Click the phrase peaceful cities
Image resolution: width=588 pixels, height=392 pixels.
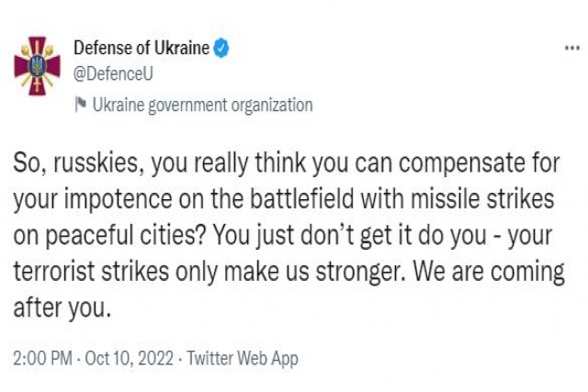(x=126, y=236)
